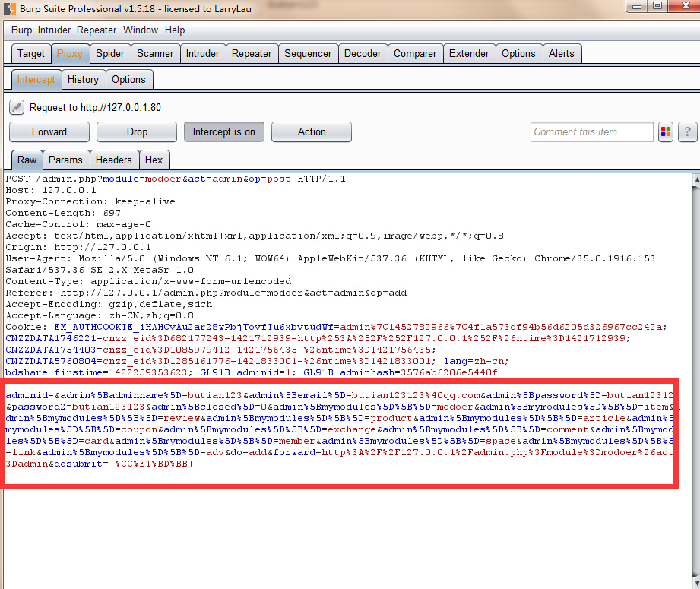Click the Proxy-Connection: keep-alive header
This screenshot has height=589, width=700.
tap(90, 201)
